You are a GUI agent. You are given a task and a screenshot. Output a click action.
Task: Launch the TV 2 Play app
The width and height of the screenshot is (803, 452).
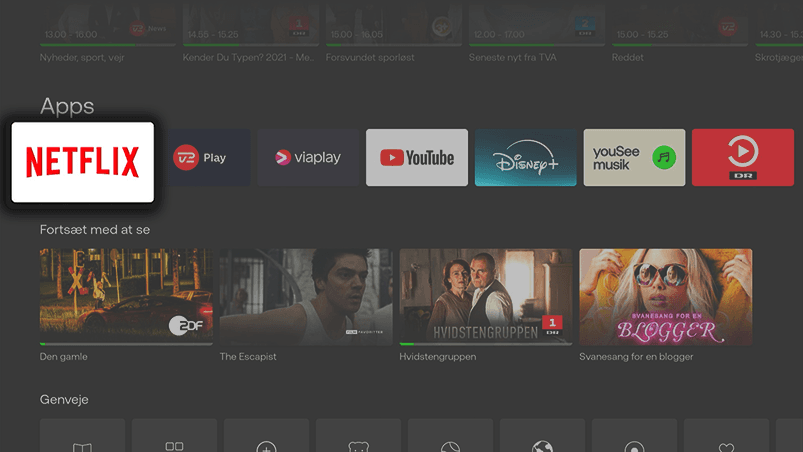coord(209,158)
